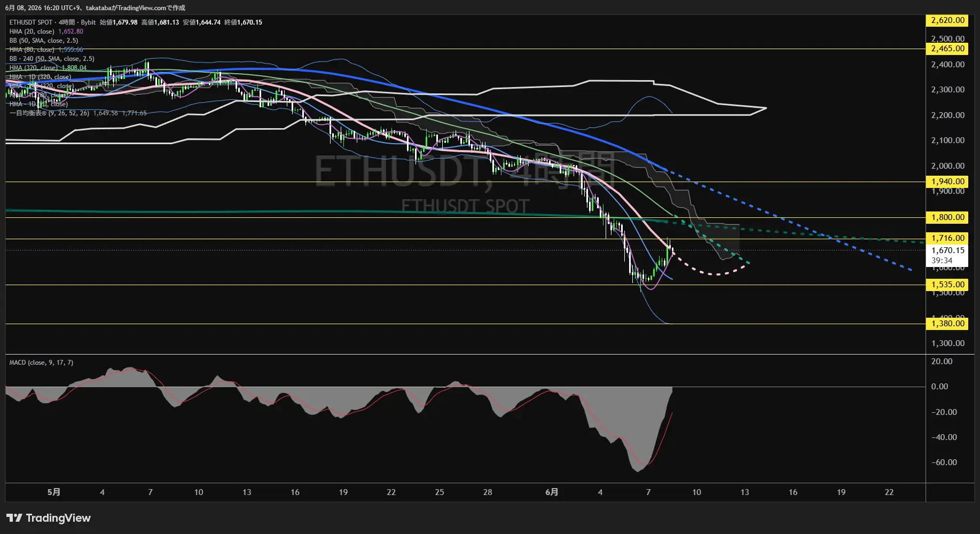Click the −40.00 MACD axis value

click(944, 437)
